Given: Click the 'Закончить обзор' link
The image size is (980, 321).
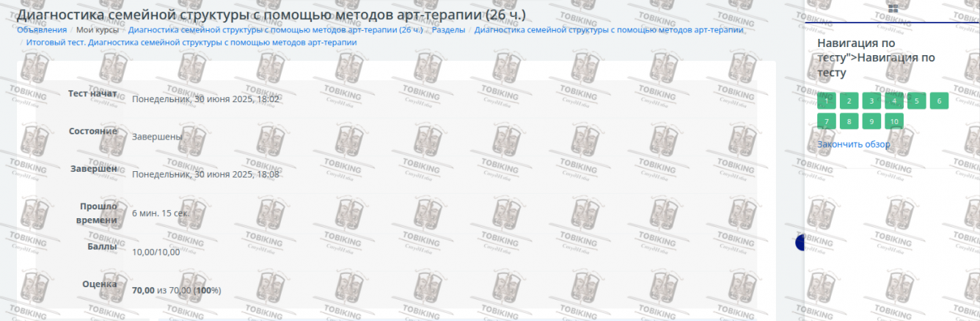Looking at the screenshot, I should 854,144.
